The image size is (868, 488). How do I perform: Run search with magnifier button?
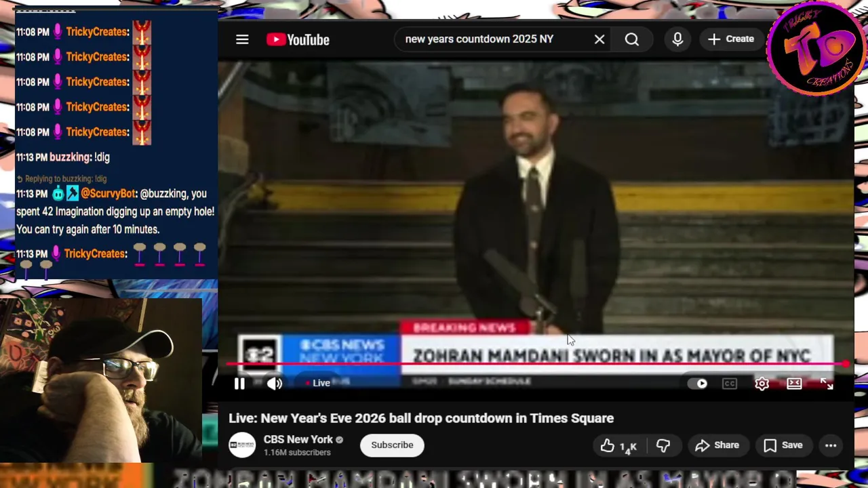(632, 39)
